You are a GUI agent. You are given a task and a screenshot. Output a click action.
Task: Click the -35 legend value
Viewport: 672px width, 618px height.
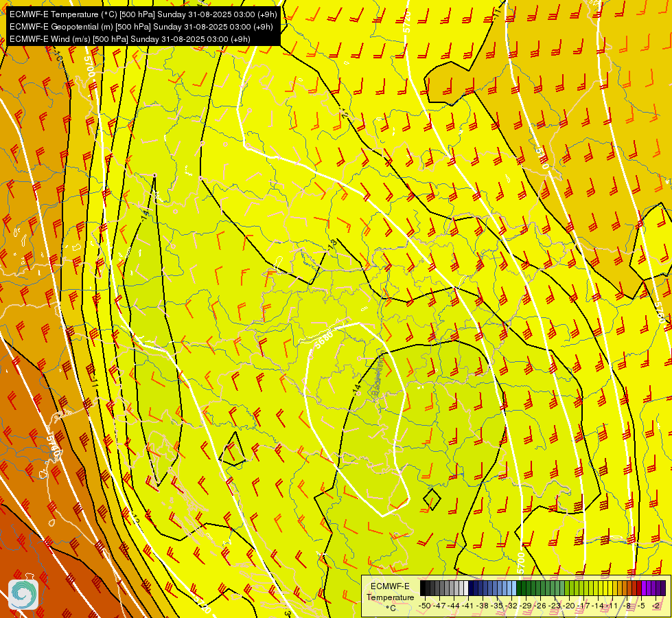point(497,606)
